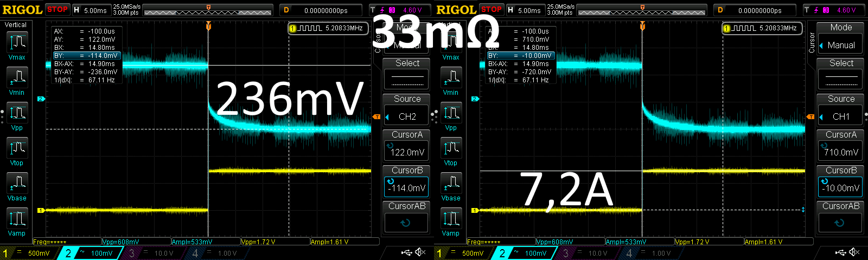Open H 5.00ms timebase in right scope
The width and height of the screenshot is (868, 260).
coord(525,10)
